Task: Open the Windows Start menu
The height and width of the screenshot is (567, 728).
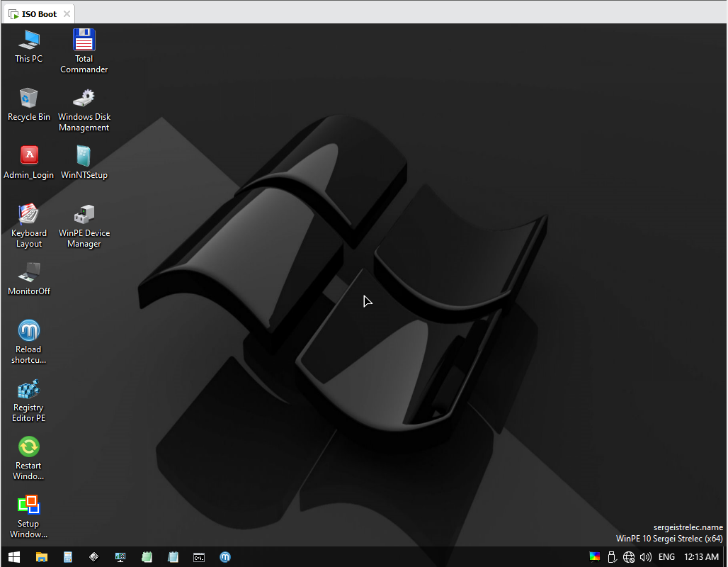Action: 14,557
